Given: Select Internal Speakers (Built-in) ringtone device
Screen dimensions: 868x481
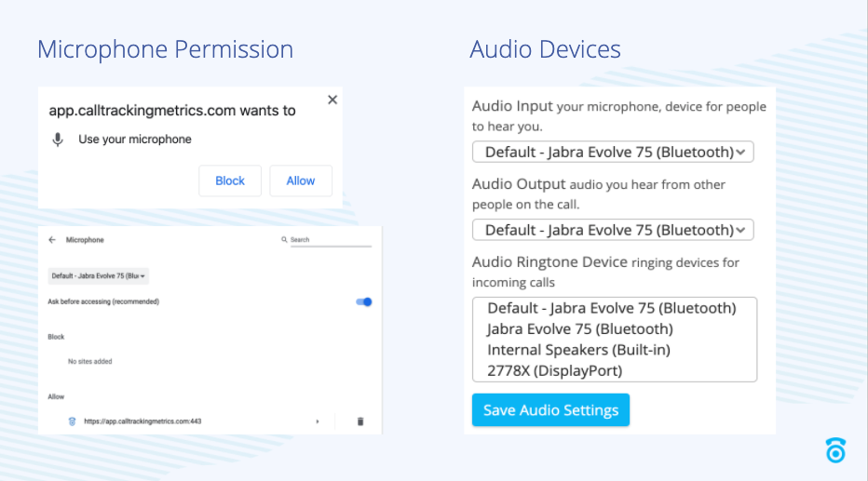Looking at the screenshot, I should [x=578, y=350].
